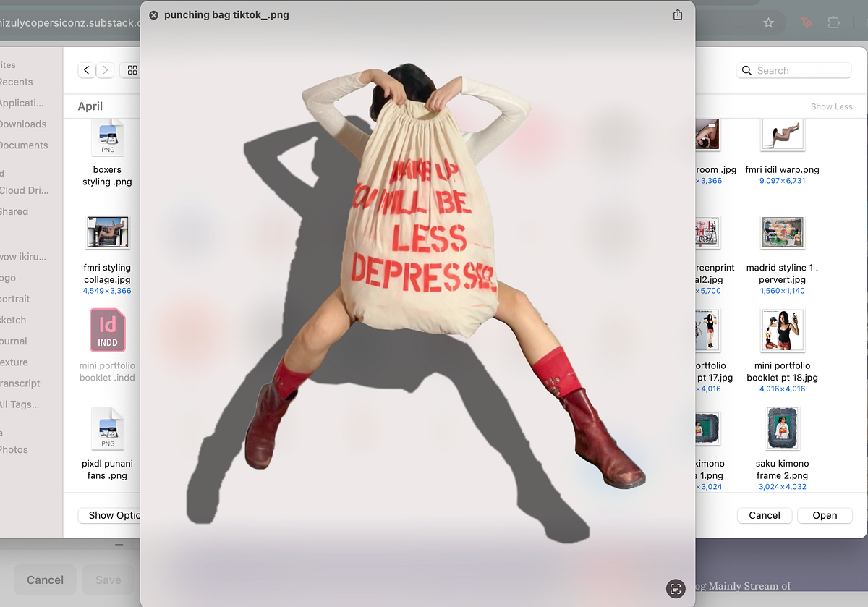Open Downloads from the sidebar

click(x=24, y=124)
